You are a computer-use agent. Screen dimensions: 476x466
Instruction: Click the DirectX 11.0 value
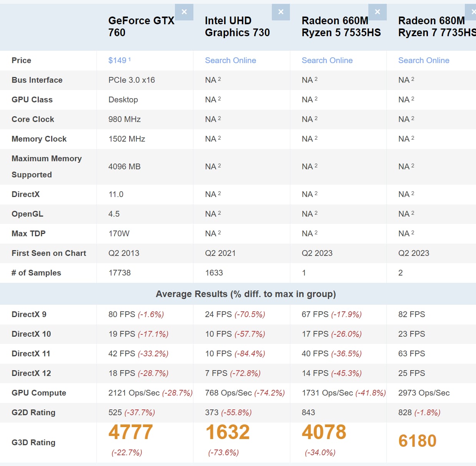click(116, 194)
